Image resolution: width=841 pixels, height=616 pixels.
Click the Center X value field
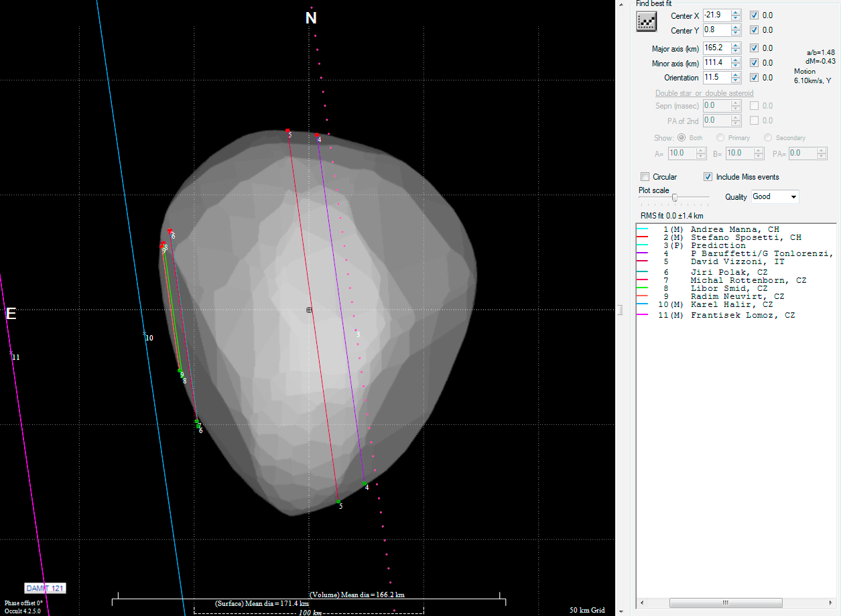point(716,15)
